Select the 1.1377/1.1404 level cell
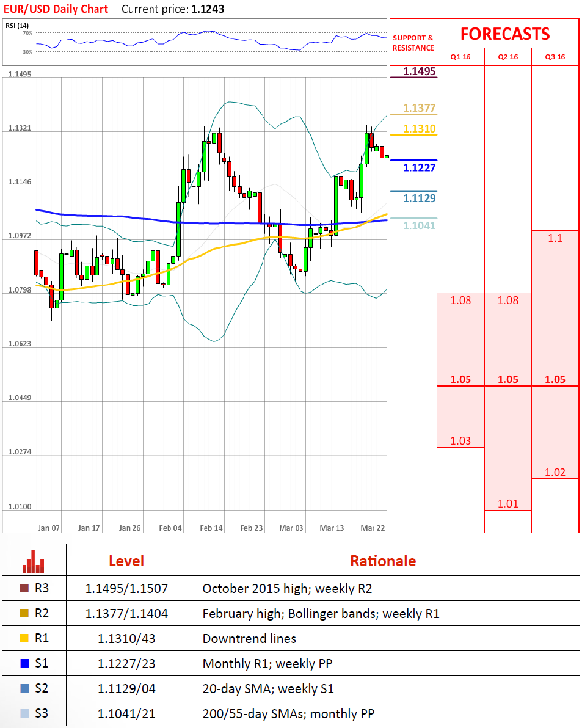The height and width of the screenshot is (728, 582). pyautogui.click(x=126, y=614)
